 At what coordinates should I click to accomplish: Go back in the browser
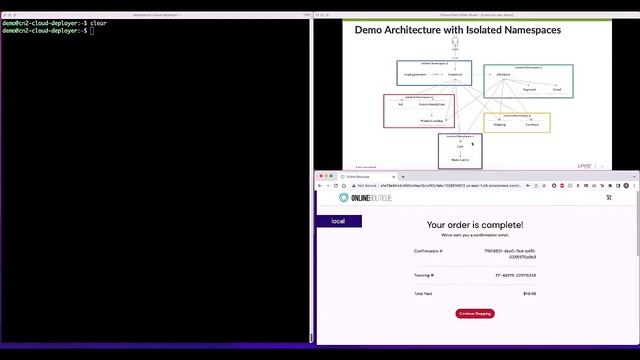click(320, 186)
